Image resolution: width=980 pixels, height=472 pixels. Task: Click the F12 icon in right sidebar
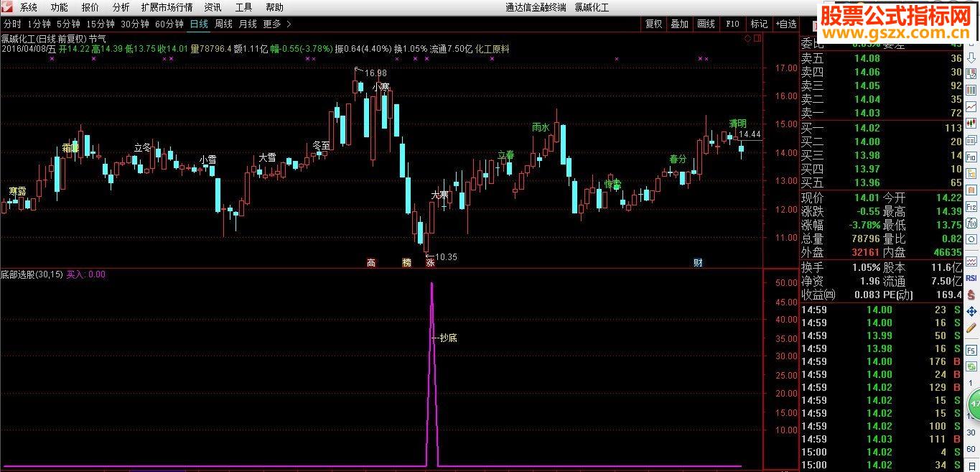tap(971, 206)
